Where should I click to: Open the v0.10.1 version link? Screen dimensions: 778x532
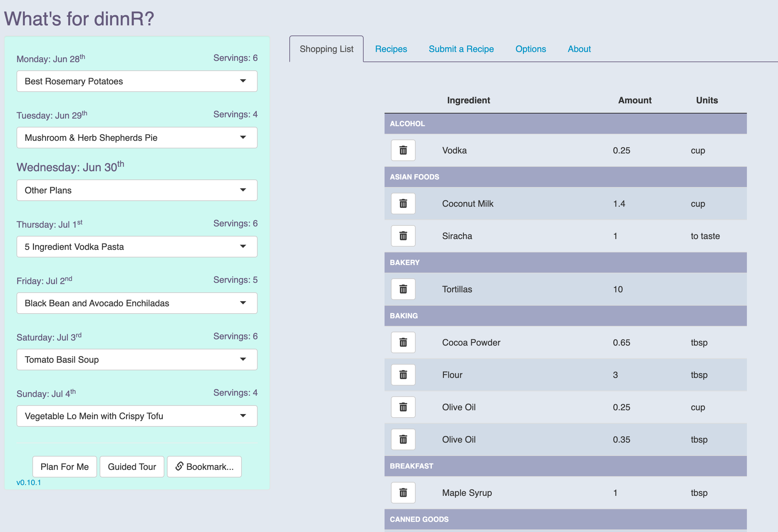29,482
